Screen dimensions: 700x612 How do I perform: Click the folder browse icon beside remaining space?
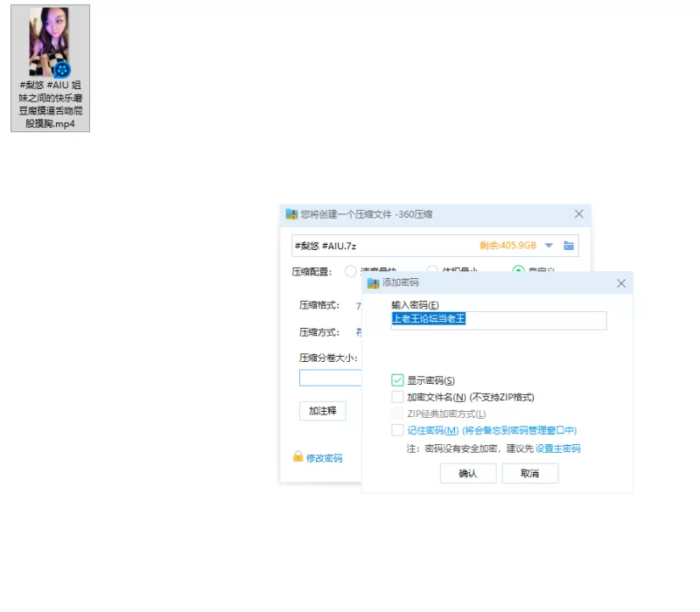[569, 246]
